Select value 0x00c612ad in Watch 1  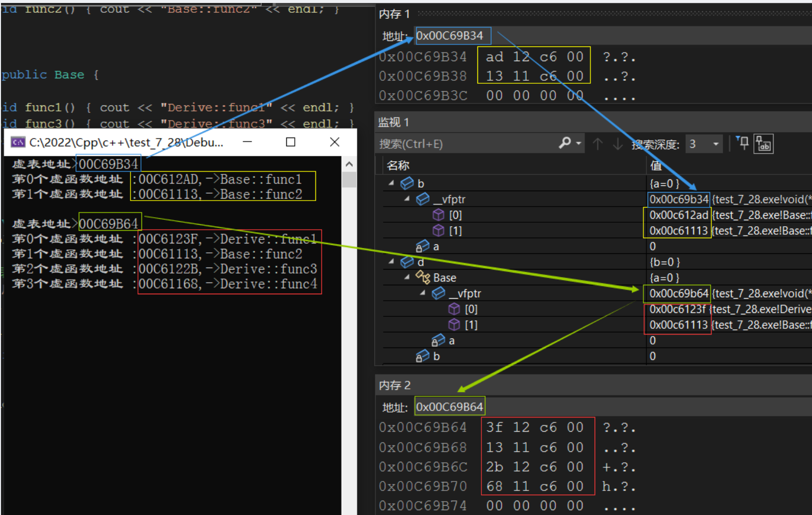pyautogui.click(x=678, y=215)
